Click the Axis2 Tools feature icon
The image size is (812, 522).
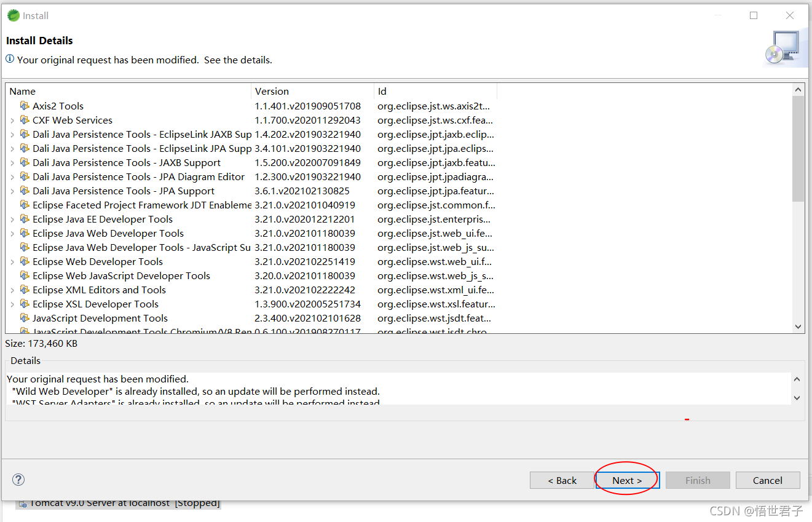click(25, 106)
